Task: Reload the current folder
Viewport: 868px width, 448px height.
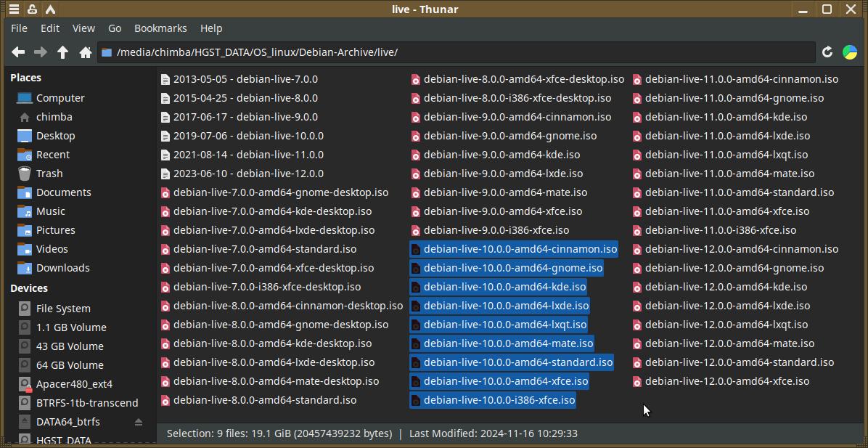Action: point(827,52)
